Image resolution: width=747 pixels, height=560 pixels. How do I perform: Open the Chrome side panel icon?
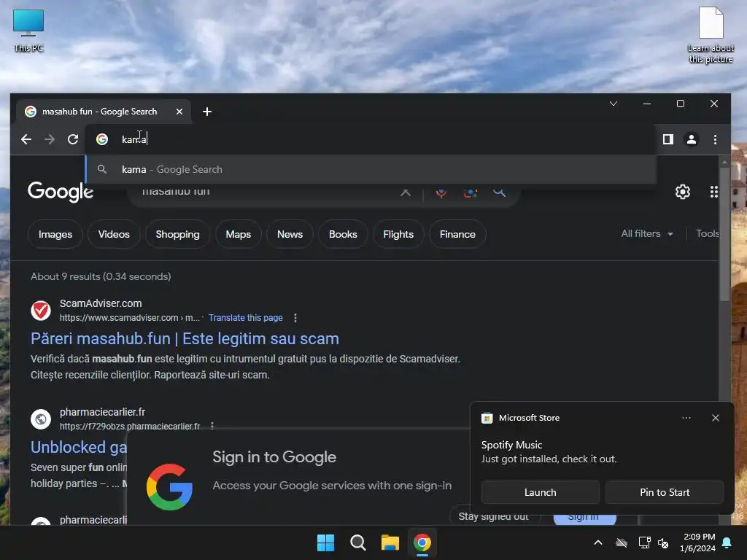pyautogui.click(x=668, y=139)
